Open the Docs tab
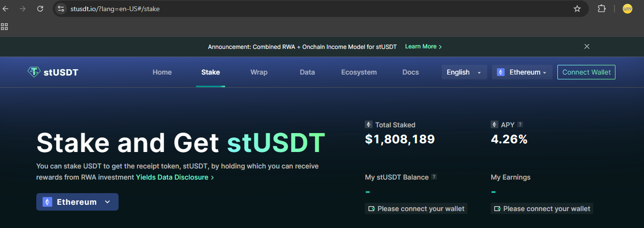The height and width of the screenshot is (228, 644). point(411,72)
